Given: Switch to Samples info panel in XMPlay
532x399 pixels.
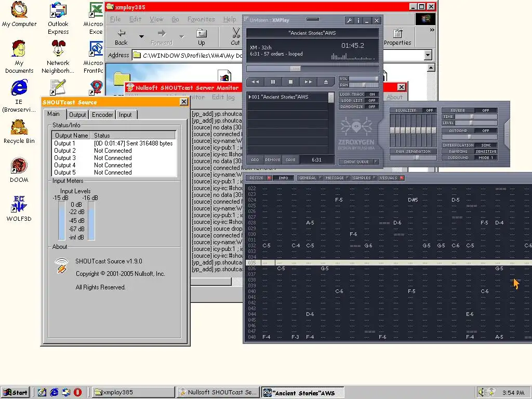Looking at the screenshot, I should [364, 178].
